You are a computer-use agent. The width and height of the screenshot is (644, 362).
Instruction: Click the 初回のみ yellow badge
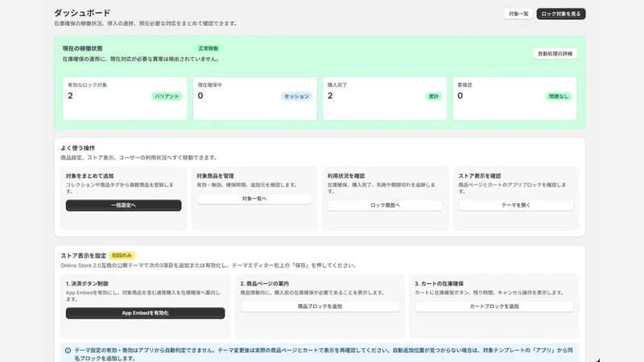pyautogui.click(x=122, y=256)
